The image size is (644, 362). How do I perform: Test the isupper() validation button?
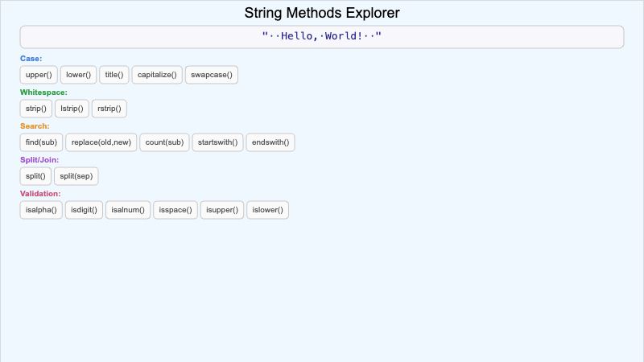222,210
